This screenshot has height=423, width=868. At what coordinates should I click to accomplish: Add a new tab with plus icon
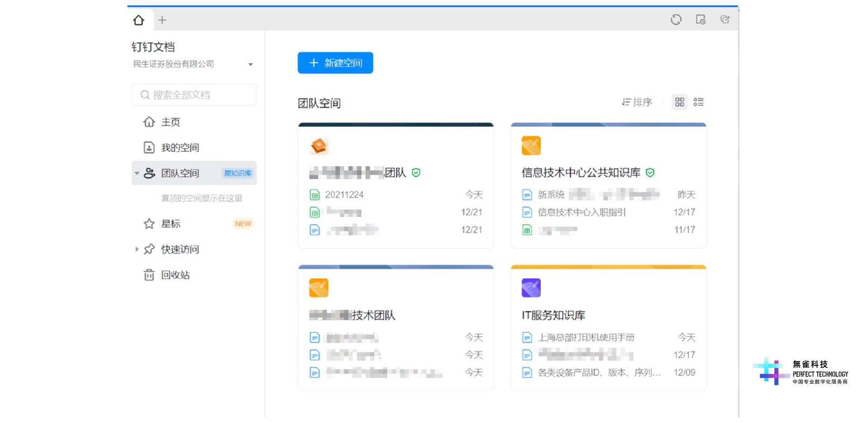[x=162, y=20]
